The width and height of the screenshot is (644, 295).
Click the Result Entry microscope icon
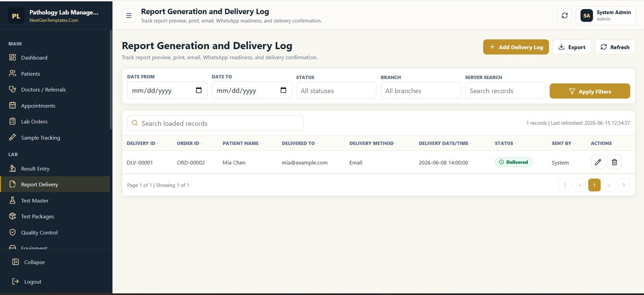12,168
